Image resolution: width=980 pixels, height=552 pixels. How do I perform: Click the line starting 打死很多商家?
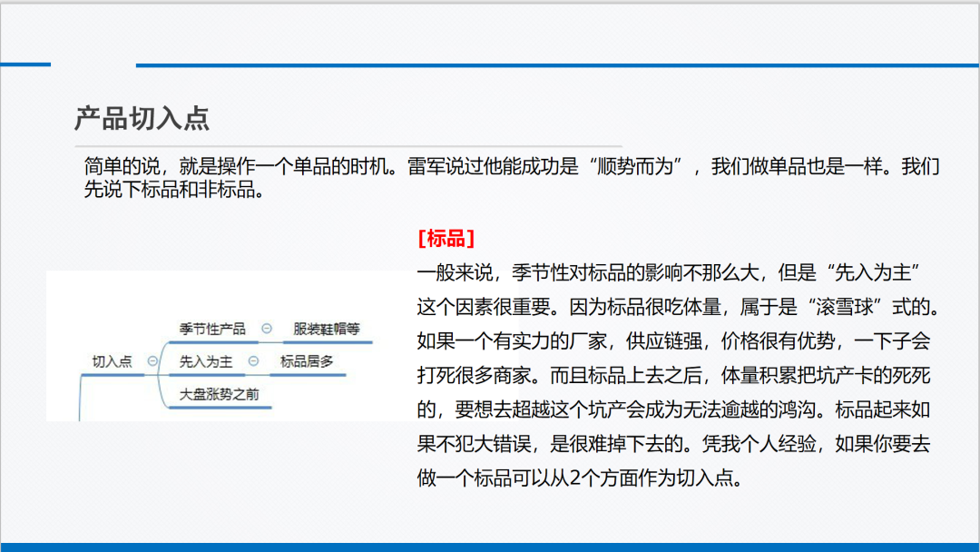673,375
